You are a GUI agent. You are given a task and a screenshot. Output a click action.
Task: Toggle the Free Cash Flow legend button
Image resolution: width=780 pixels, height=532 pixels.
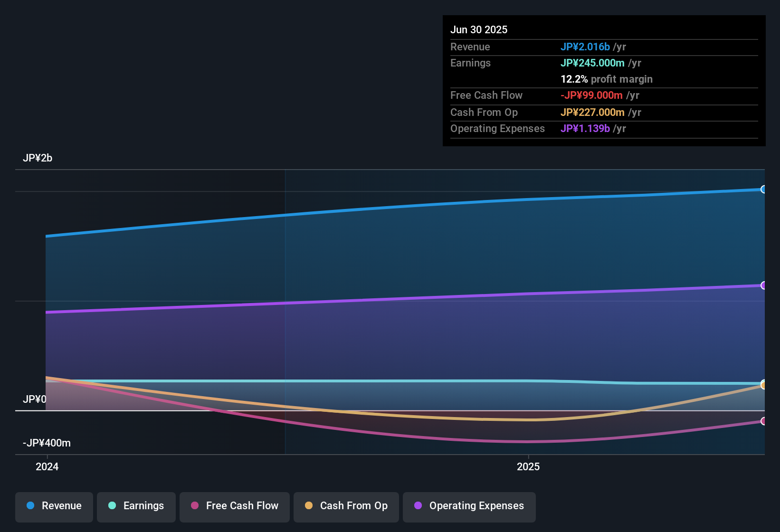235,507
